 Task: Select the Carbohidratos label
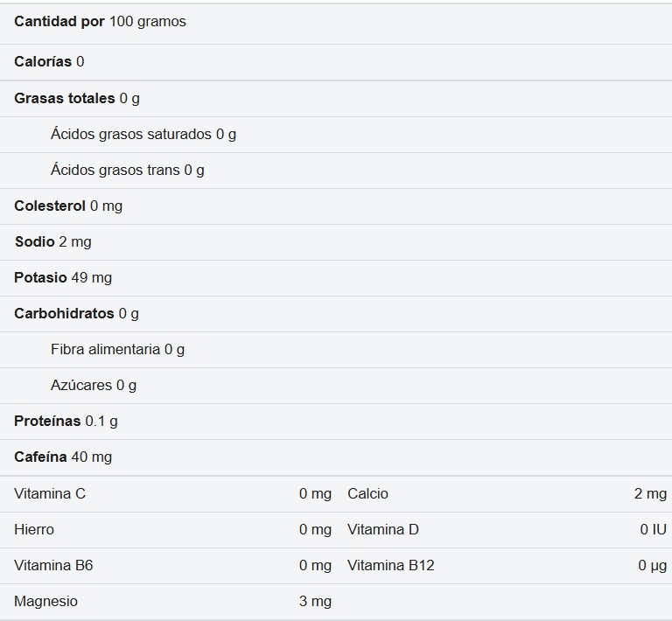pos(64,314)
